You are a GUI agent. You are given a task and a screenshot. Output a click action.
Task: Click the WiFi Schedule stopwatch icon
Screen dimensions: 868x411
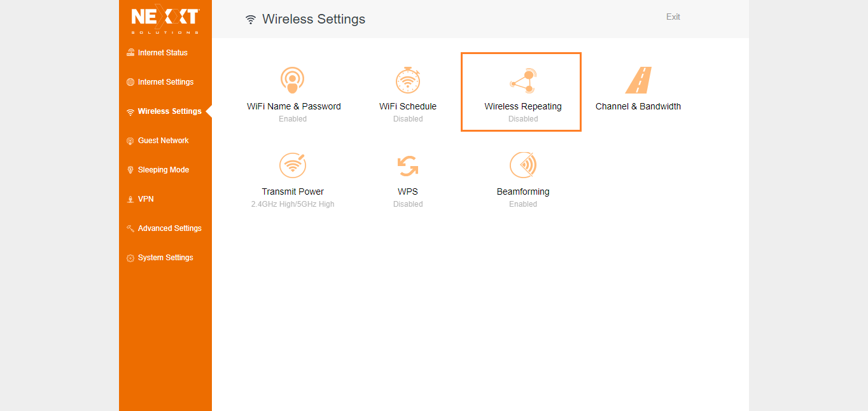[x=408, y=80]
